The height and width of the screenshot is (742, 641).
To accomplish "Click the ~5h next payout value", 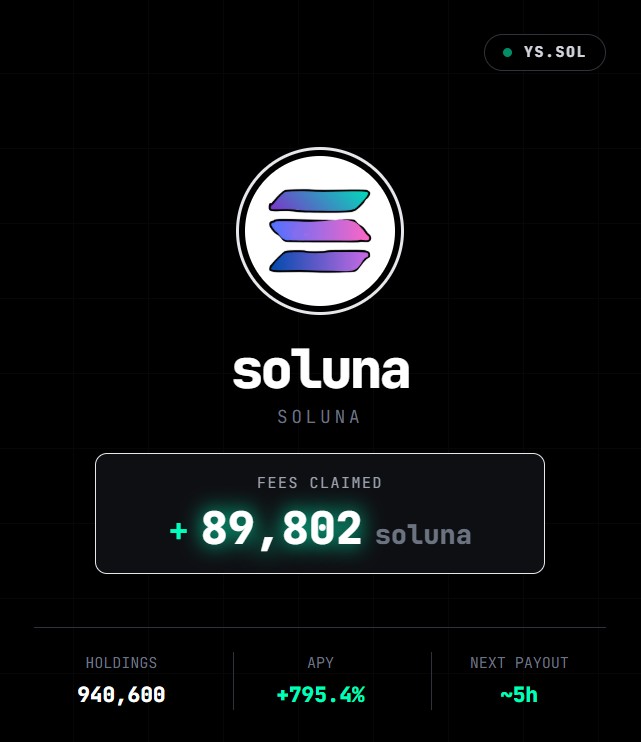I will (519, 695).
